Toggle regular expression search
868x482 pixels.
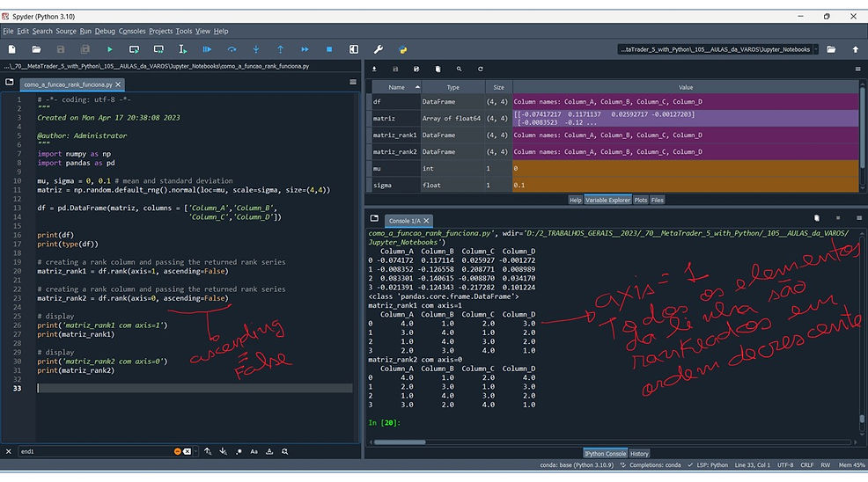click(239, 451)
